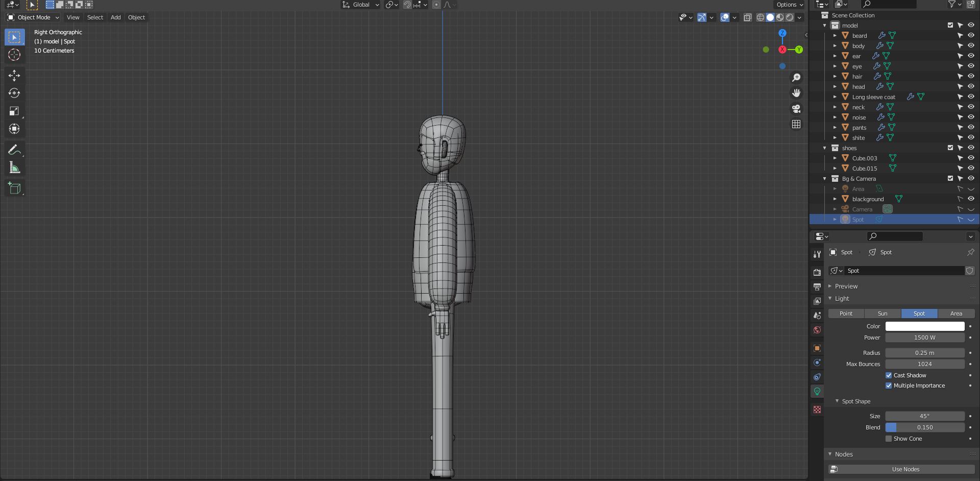Open the Object Mode dropdown
The image size is (980, 481).
pos(34,17)
